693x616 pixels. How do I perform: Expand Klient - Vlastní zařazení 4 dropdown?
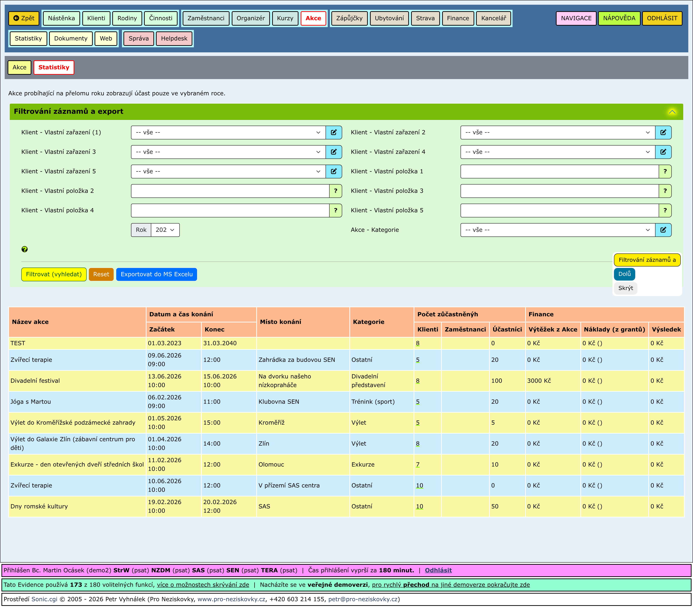click(x=557, y=152)
